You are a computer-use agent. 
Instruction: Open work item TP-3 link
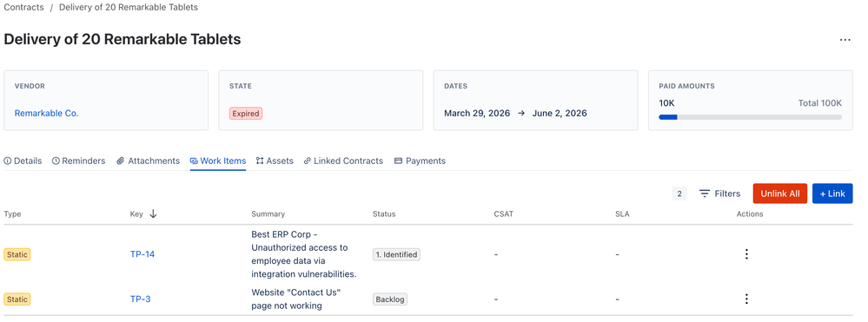[140, 299]
